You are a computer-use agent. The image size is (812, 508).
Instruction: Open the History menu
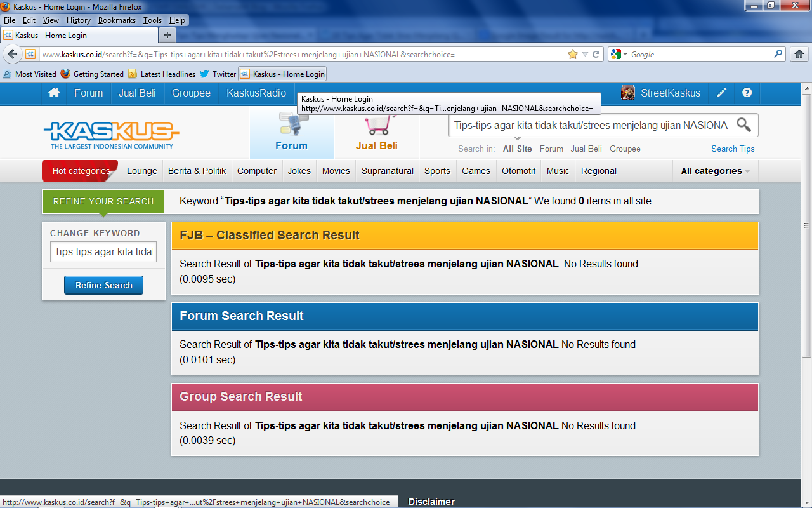coord(79,20)
